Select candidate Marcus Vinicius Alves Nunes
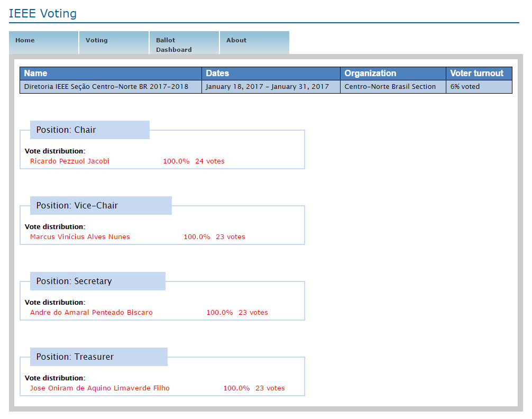Viewport: 532px width, 419px height. point(80,237)
